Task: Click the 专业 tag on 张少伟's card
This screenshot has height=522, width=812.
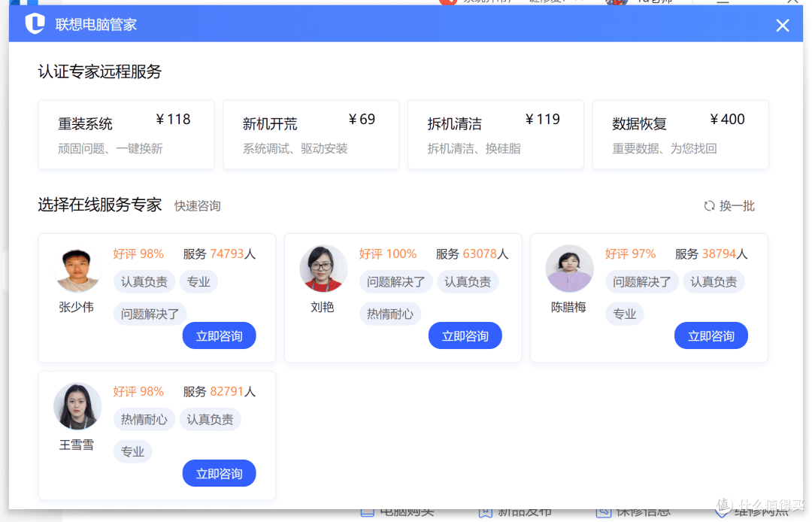Action: point(198,282)
